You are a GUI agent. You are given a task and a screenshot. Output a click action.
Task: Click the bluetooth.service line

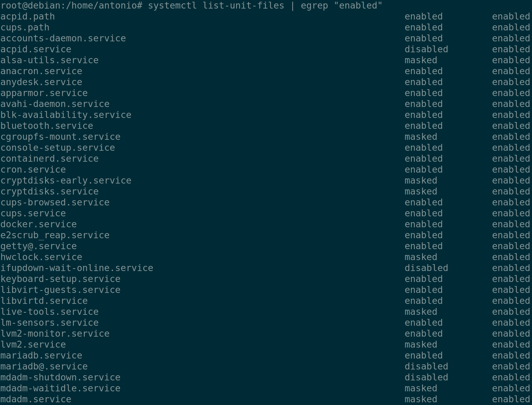coord(47,126)
